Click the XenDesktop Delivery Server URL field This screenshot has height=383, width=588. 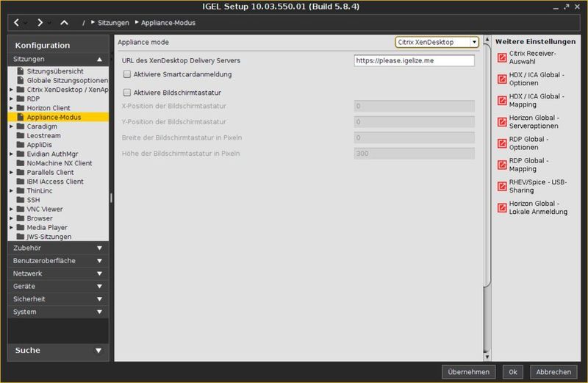(413, 60)
